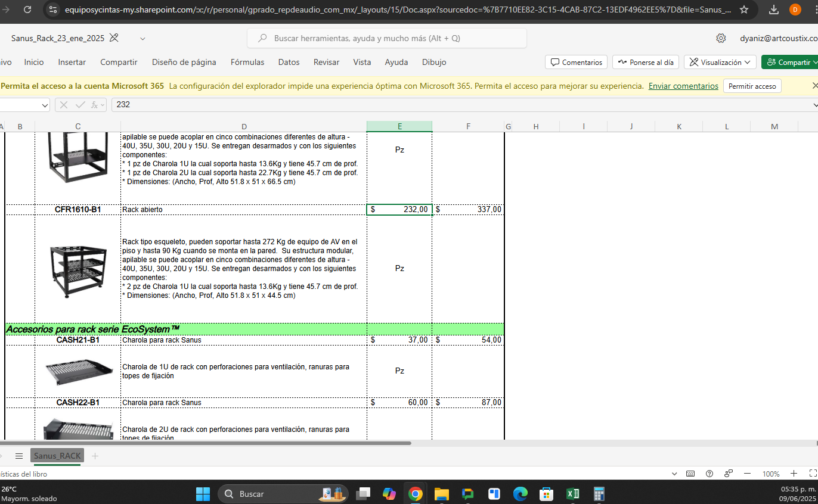Click the Sanus_Rack_23_ene_2025 file name
818x504 pixels.
58,38
